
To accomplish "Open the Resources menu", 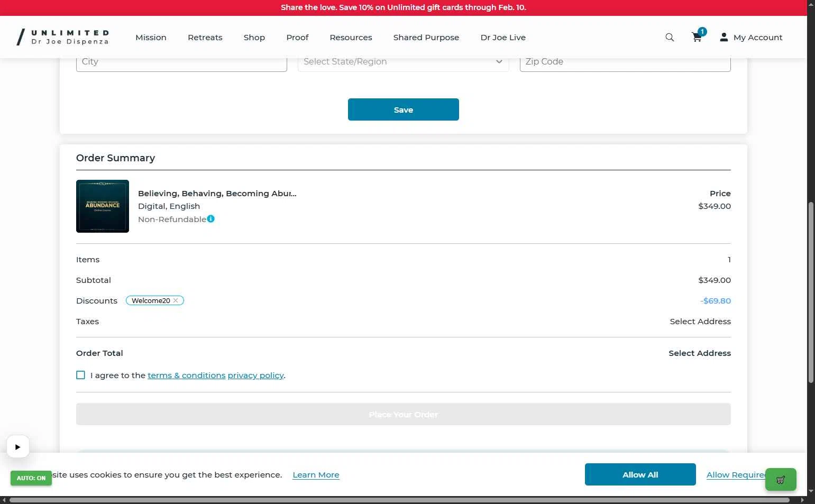I will point(351,38).
